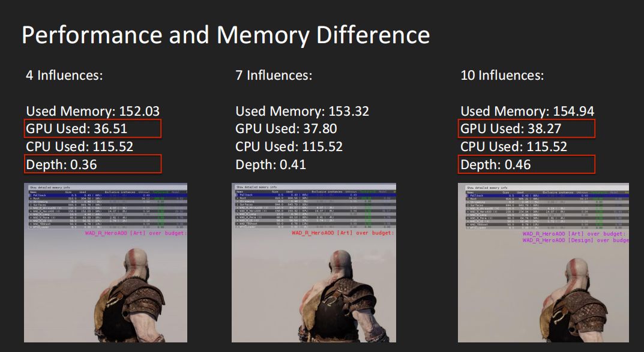Open the 10 Influences game screenshot
Screen dimensions: 644x352
coord(543,263)
